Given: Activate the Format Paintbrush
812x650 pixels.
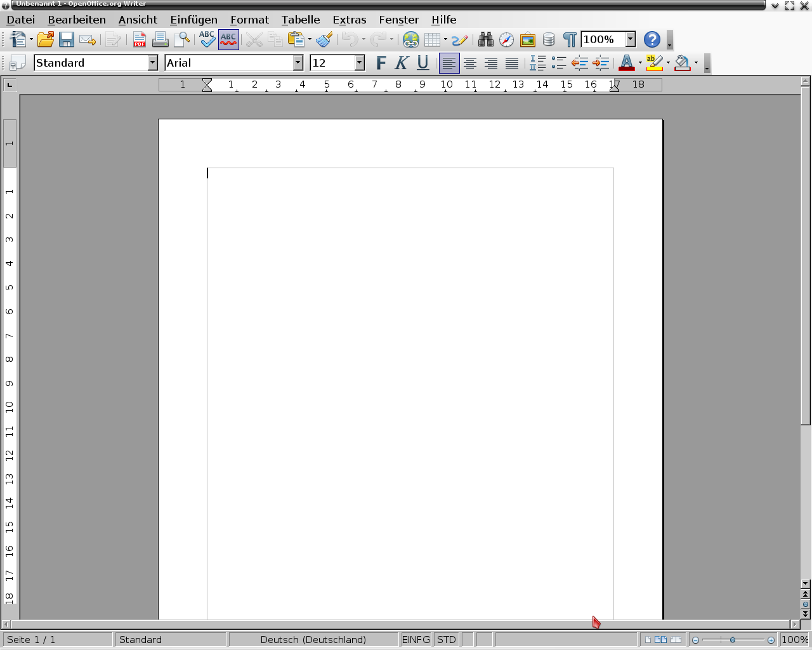Looking at the screenshot, I should (324, 39).
